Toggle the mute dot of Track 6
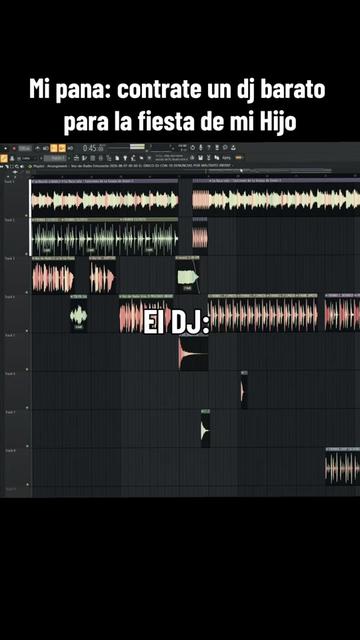Screen dimensions: 360x640 tap(27, 407)
